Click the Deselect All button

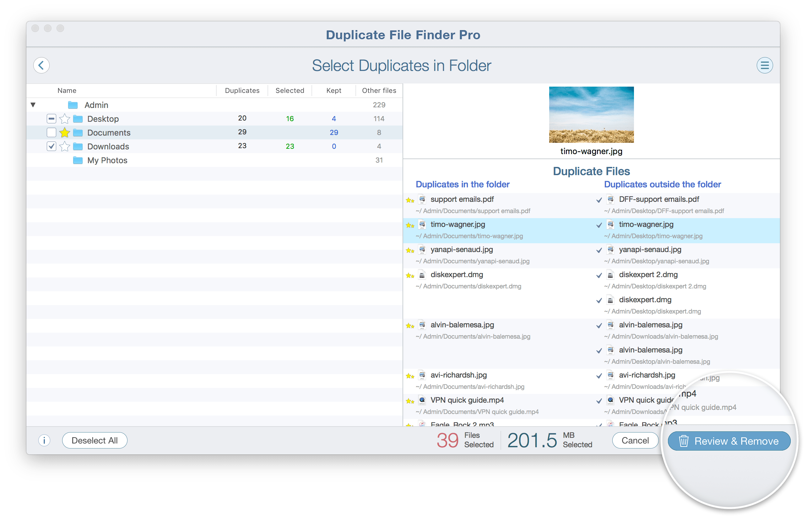coord(96,440)
